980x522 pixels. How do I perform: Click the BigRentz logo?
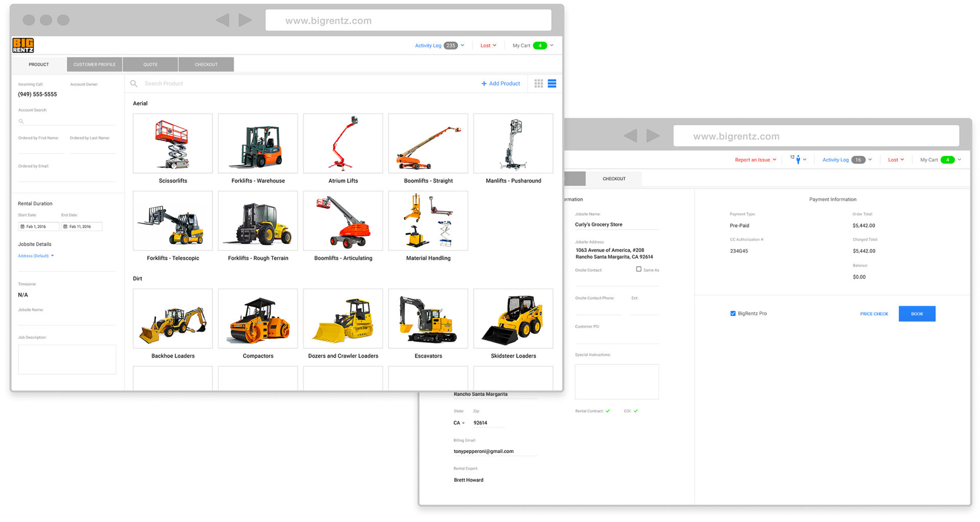pos(23,45)
